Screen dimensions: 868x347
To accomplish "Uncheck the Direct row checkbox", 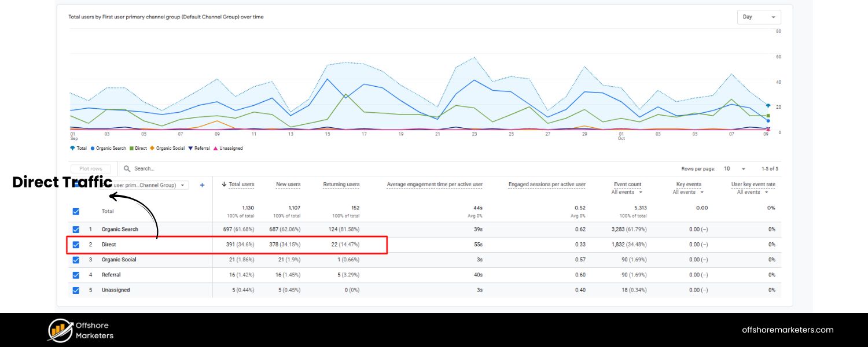I will pos(76,245).
